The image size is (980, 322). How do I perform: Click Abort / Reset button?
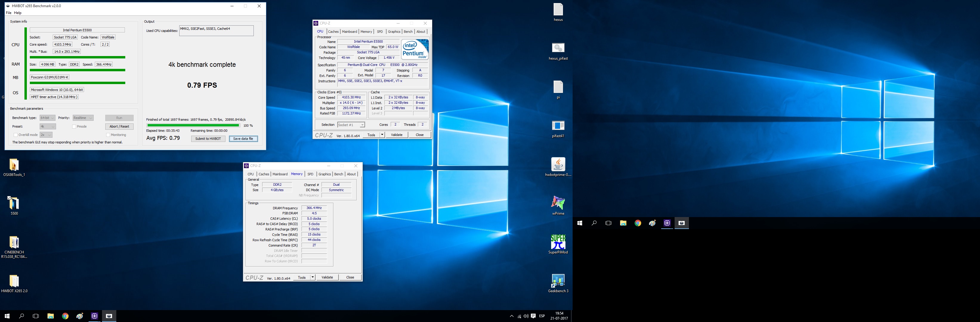coord(120,127)
